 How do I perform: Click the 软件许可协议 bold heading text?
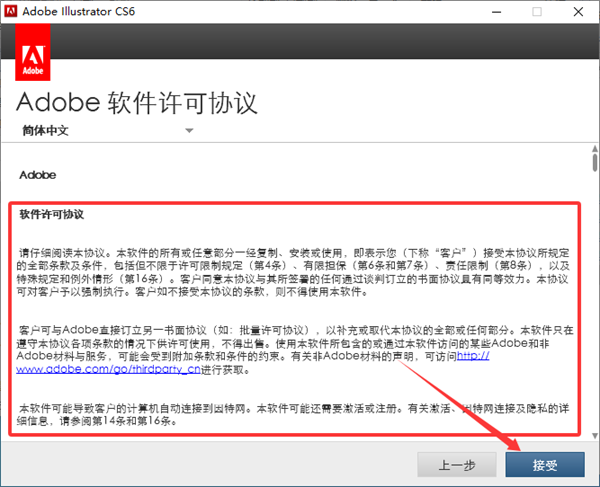pos(52,214)
